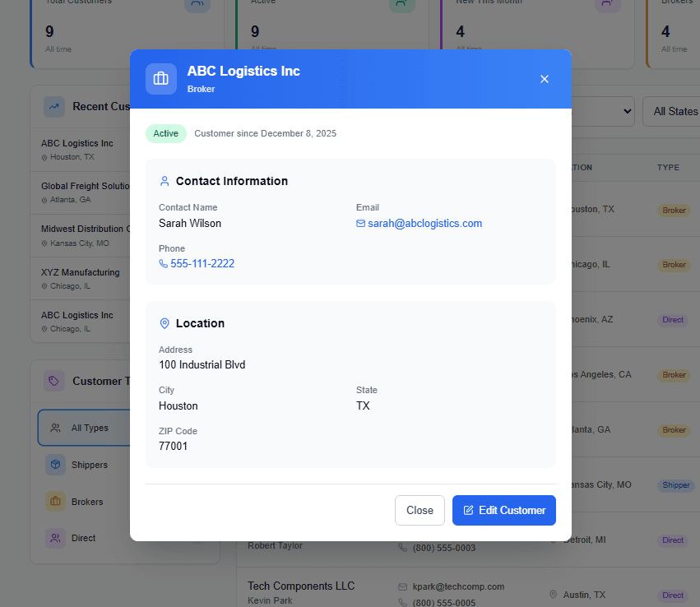The height and width of the screenshot is (607, 700).
Task: Click the Active status badge
Action: 165,133
